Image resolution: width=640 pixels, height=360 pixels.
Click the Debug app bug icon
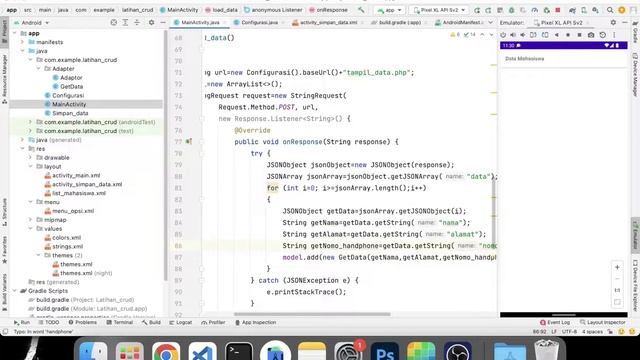point(511,10)
